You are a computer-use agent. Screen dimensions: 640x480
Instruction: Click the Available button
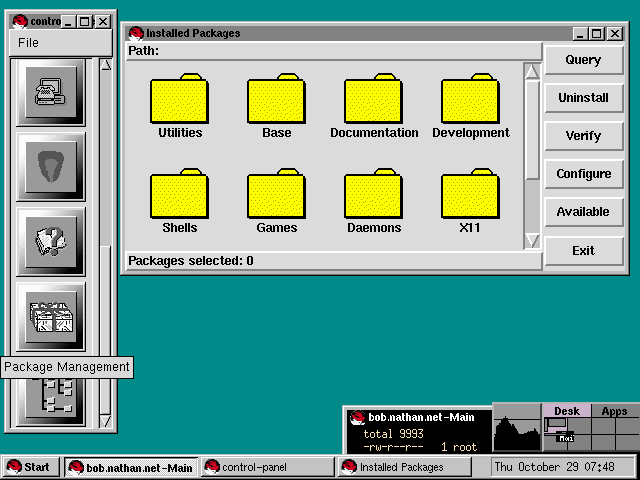tap(584, 212)
